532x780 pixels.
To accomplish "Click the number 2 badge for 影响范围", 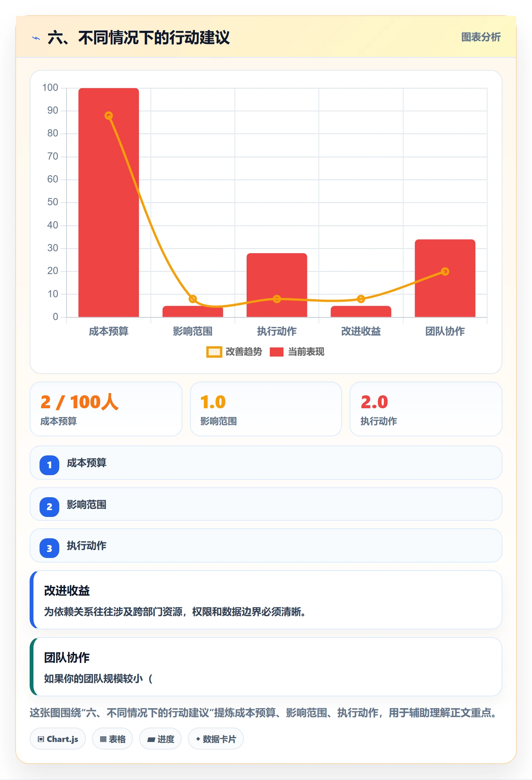I will click(49, 507).
